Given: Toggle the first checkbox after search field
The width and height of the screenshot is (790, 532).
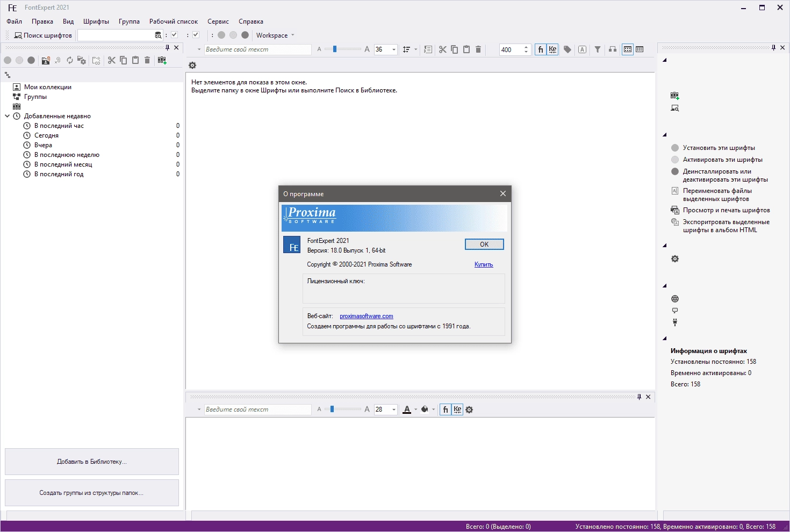Looking at the screenshot, I should pyautogui.click(x=175, y=35).
